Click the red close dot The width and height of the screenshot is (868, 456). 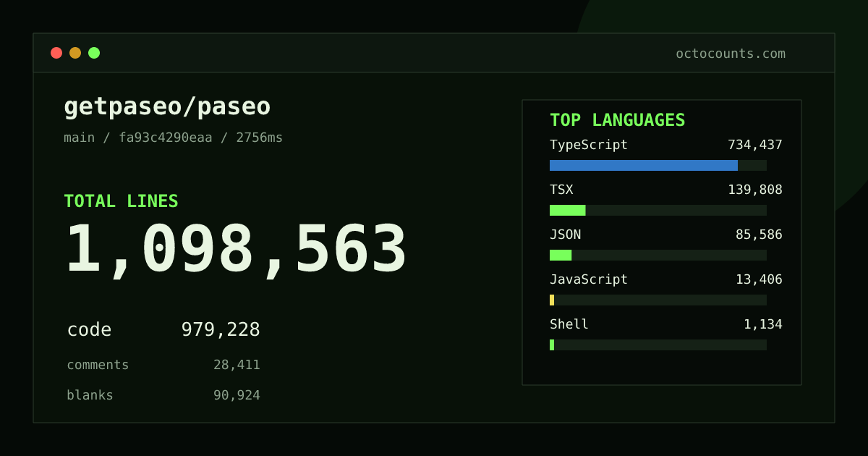coord(56,53)
